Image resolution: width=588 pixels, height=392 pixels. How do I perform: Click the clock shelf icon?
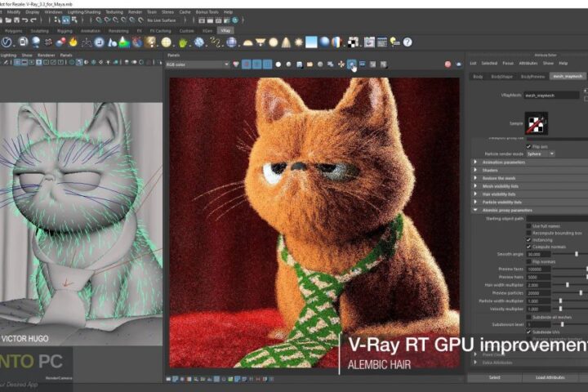click(99, 42)
